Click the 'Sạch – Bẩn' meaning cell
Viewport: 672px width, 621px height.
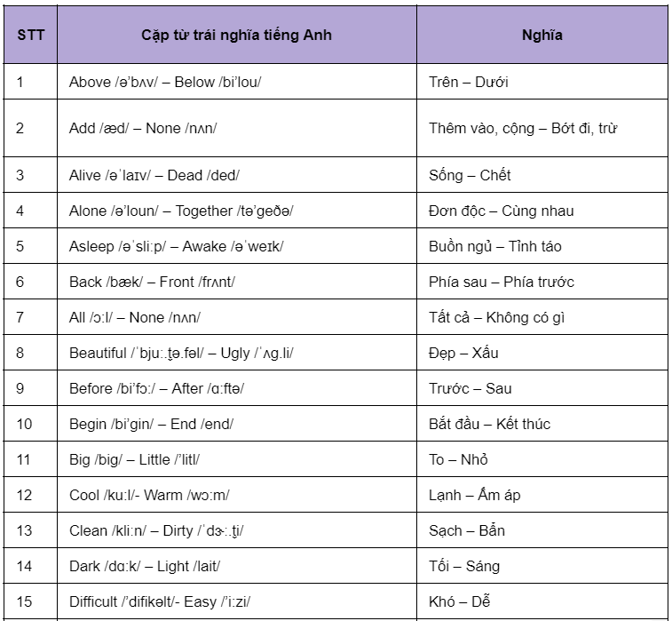467,530
